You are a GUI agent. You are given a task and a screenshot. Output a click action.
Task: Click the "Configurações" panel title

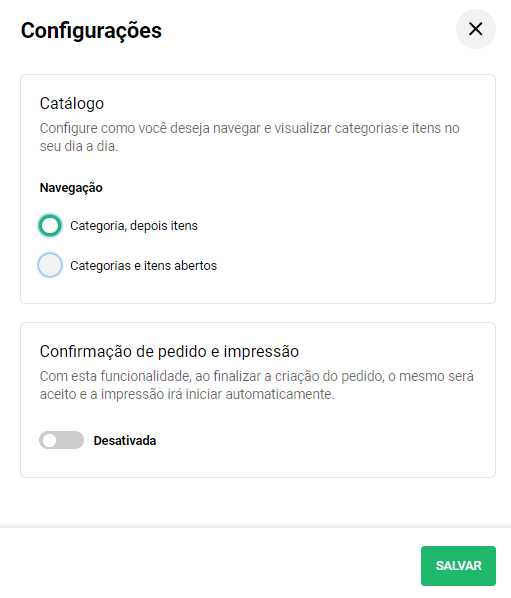tap(91, 31)
